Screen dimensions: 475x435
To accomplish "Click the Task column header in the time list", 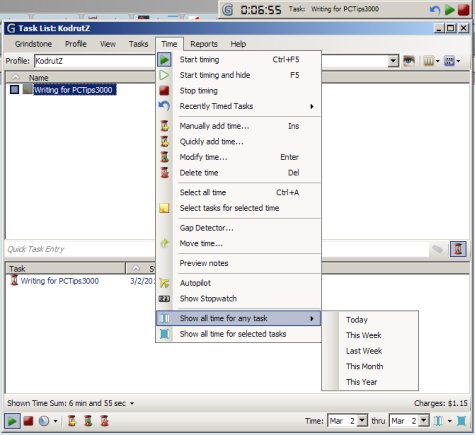I will point(65,268).
